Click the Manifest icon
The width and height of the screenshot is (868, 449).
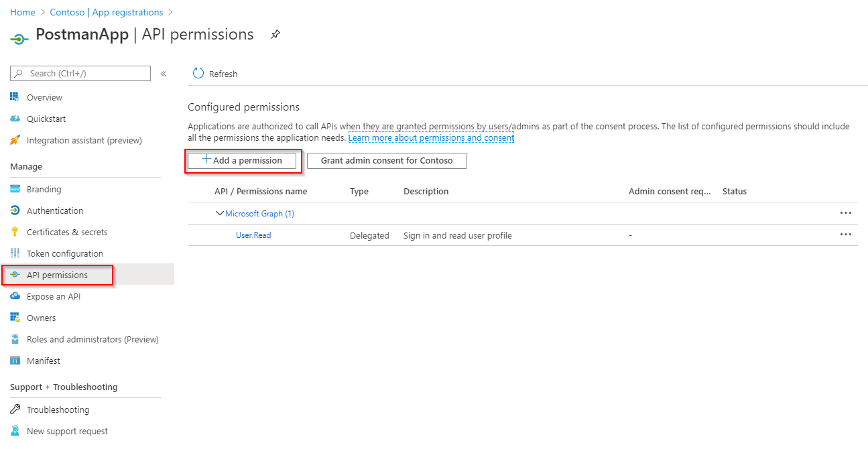pos(15,361)
